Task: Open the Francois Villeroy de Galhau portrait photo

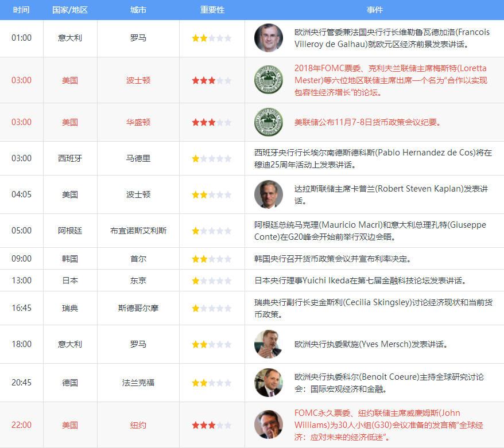Action: (x=269, y=38)
